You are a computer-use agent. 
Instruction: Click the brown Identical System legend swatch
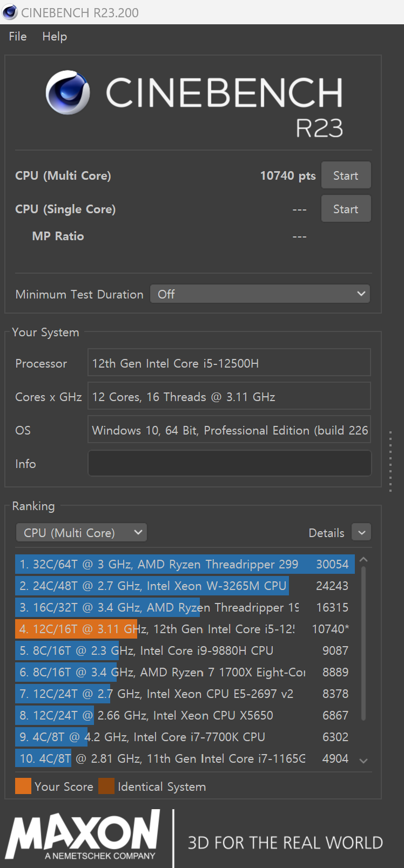pos(106,786)
